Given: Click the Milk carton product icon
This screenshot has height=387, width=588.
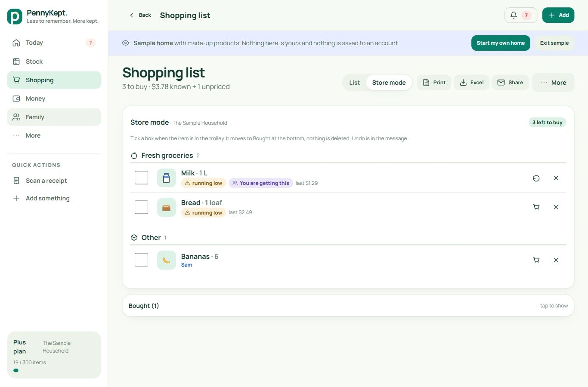Looking at the screenshot, I should 167,178.
